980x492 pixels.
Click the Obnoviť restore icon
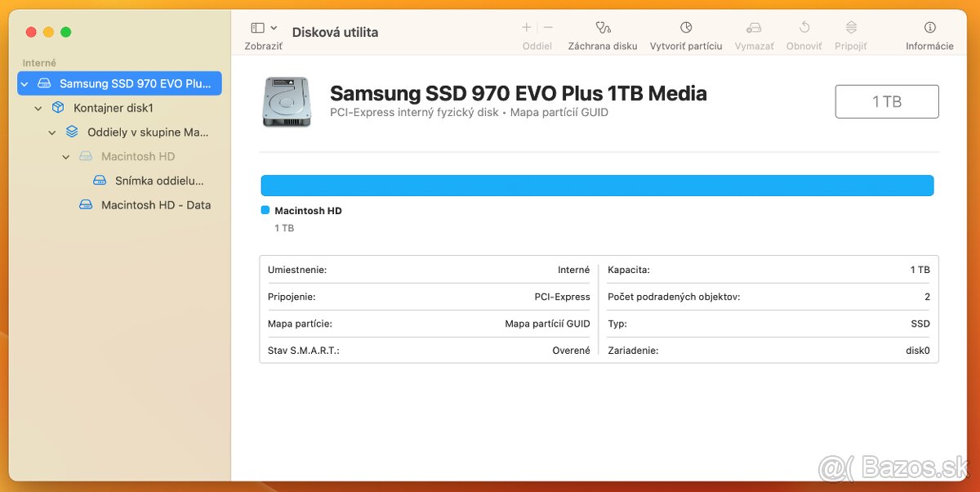pos(804,28)
